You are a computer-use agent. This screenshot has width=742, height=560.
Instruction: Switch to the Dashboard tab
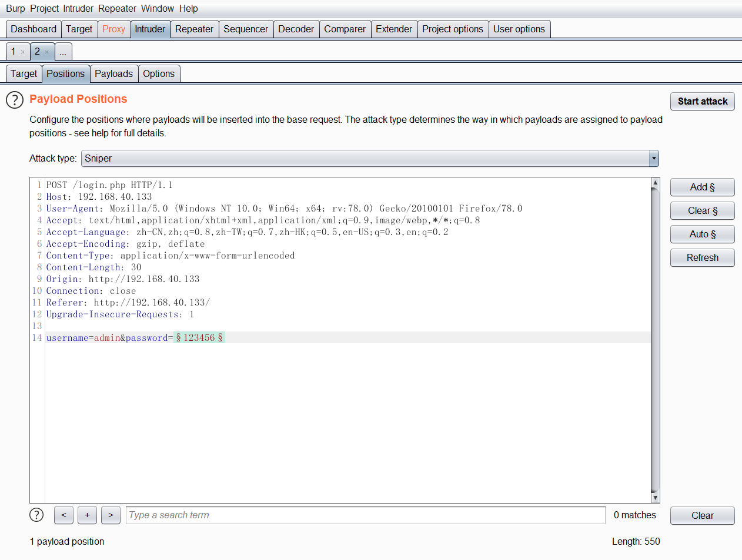pyautogui.click(x=34, y=29)
